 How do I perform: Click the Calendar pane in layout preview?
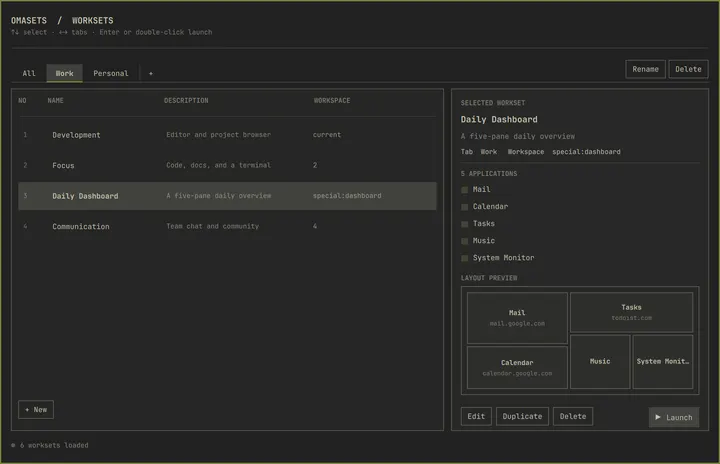(517, 368)
